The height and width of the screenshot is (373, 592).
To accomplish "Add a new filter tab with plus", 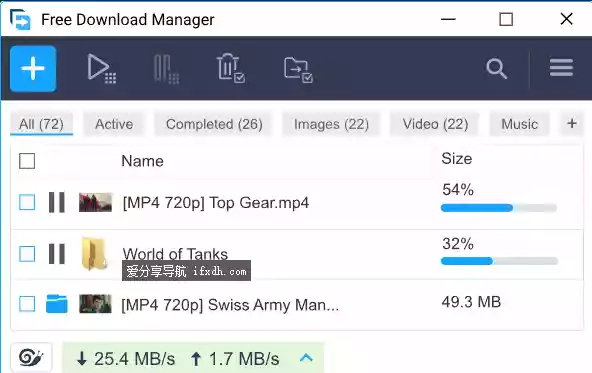I will 572,123.
